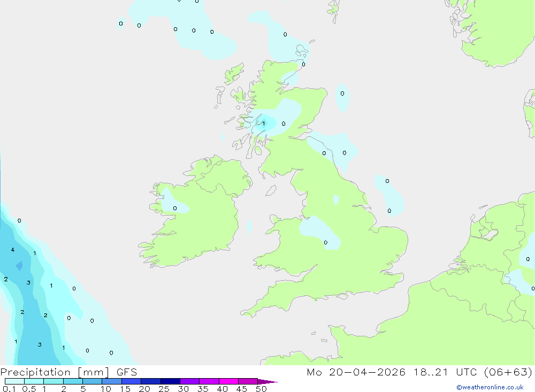Image resolution: width=535 pixels, height=392 pixels.
Task: Select the legend swatch between 15 and 20
Action: coord(132,381)
